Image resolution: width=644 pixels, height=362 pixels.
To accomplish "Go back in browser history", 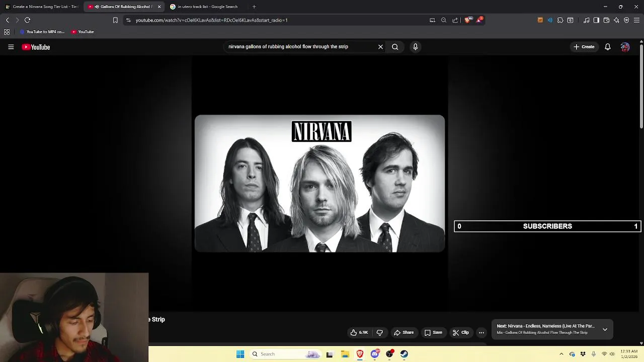I will [7, 20].
